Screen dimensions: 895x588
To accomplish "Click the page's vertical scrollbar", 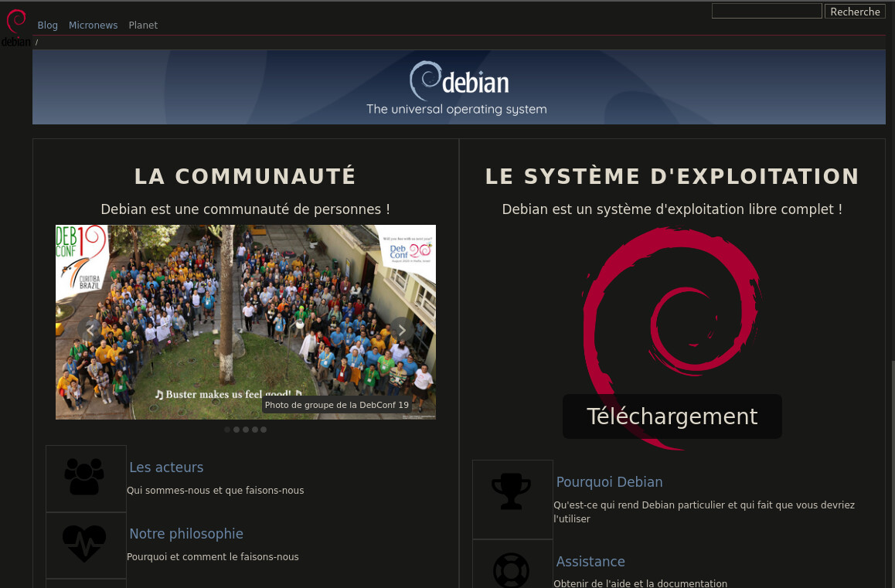I will coord(892,294).
